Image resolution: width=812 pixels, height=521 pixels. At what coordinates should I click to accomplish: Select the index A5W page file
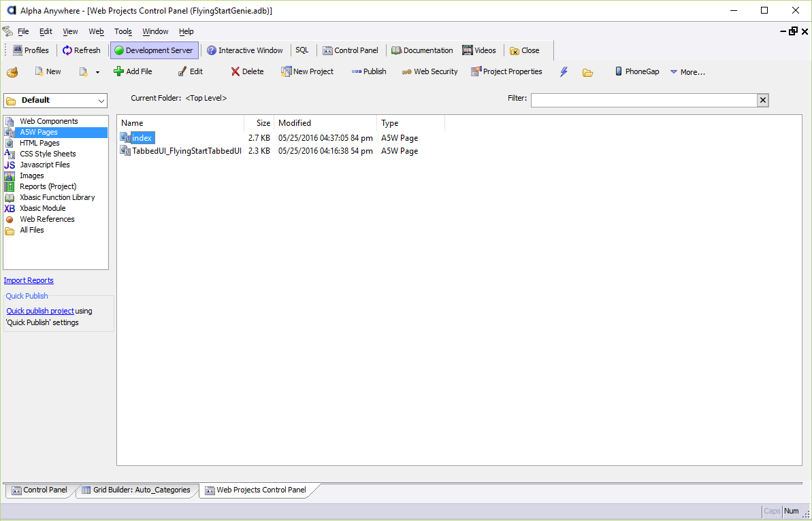[142, 138]
